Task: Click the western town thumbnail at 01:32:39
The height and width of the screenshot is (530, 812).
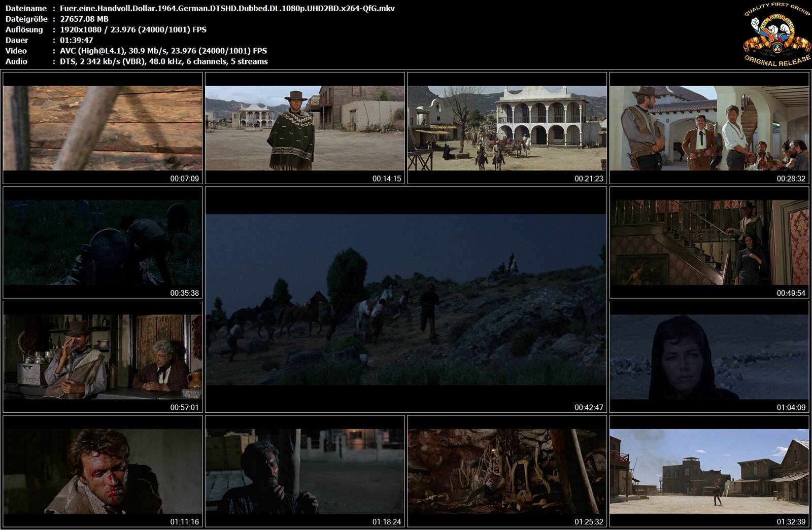Action: coord(709,471)
